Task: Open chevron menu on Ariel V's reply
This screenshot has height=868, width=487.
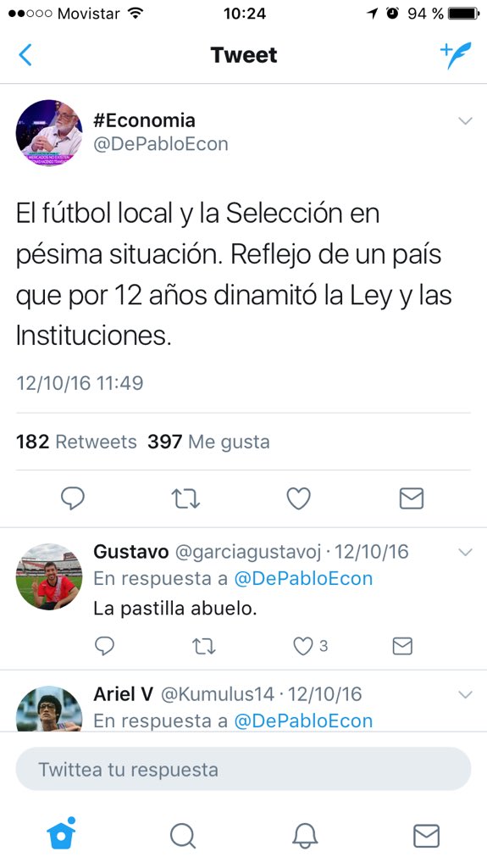Action: pyautogui.click(x=466, y=694)
